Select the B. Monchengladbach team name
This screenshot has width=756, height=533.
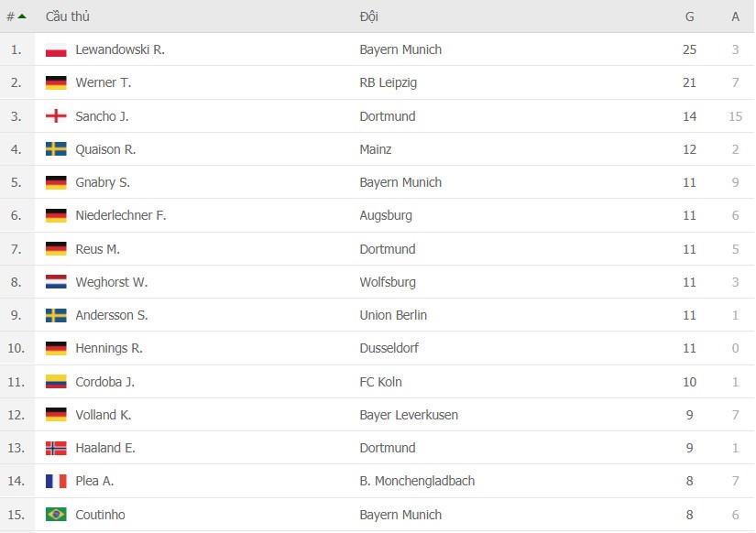(417, 481)
